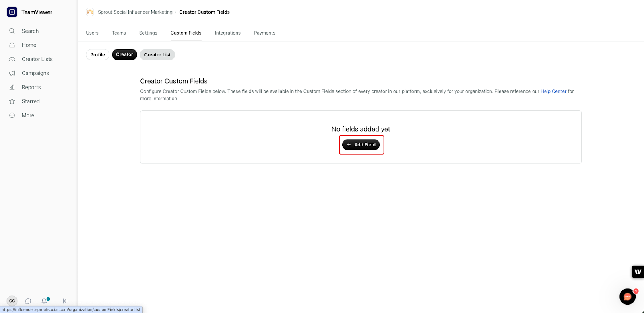Select the Creator List pill filter

point(157,55)
